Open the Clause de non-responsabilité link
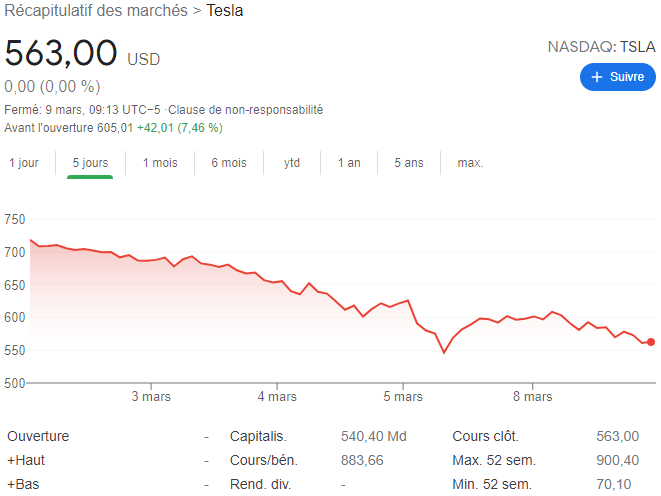 [x=245, y=110]
